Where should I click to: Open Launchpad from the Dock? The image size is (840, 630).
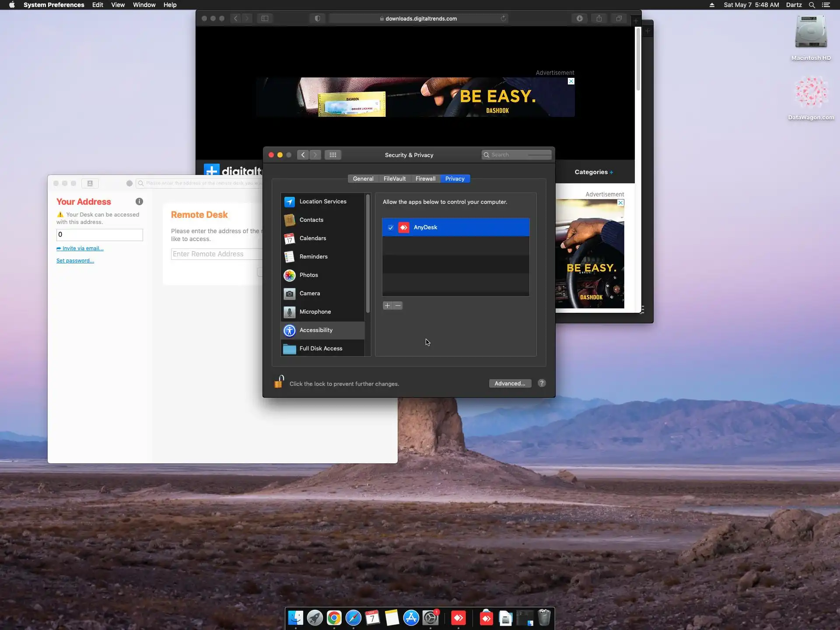pos(315,618)
